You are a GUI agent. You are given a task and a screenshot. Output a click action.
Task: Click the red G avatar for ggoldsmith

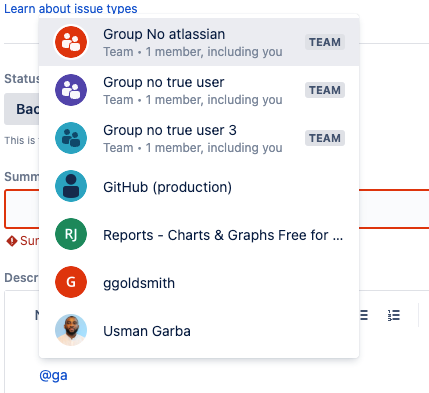[71, 282]
